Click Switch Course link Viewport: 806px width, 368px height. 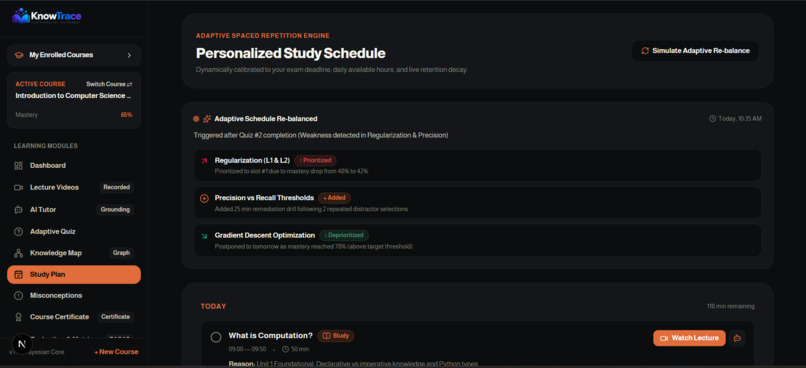tap(109, 84)
